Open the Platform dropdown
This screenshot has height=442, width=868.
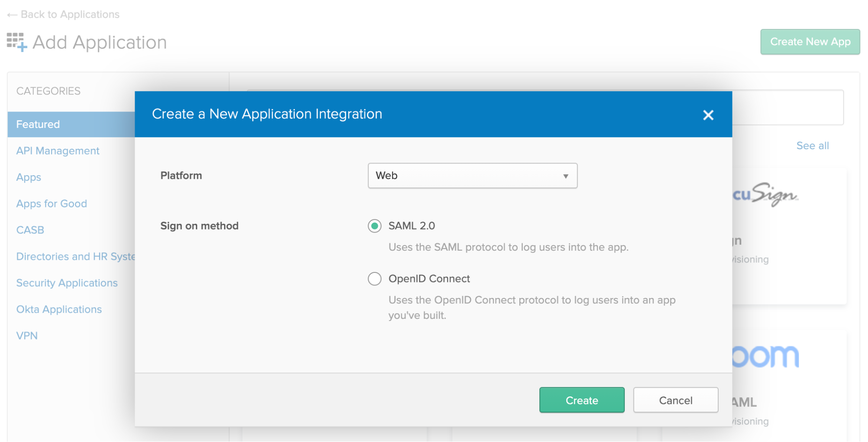[x=472, y=176]
